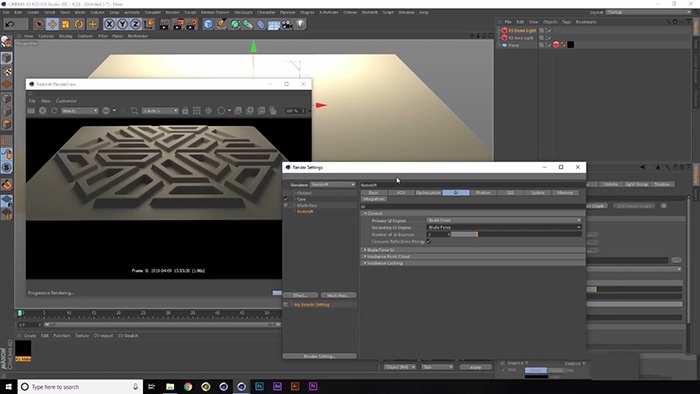
Task: Open the Auto size dropdown in RenderView
Action: [160, 110]
